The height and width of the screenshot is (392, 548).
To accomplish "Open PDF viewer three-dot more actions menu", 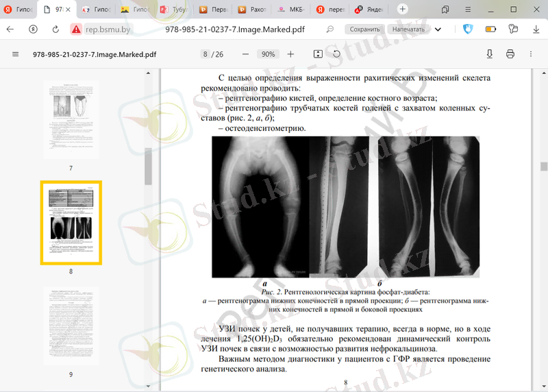I will 532,54.
